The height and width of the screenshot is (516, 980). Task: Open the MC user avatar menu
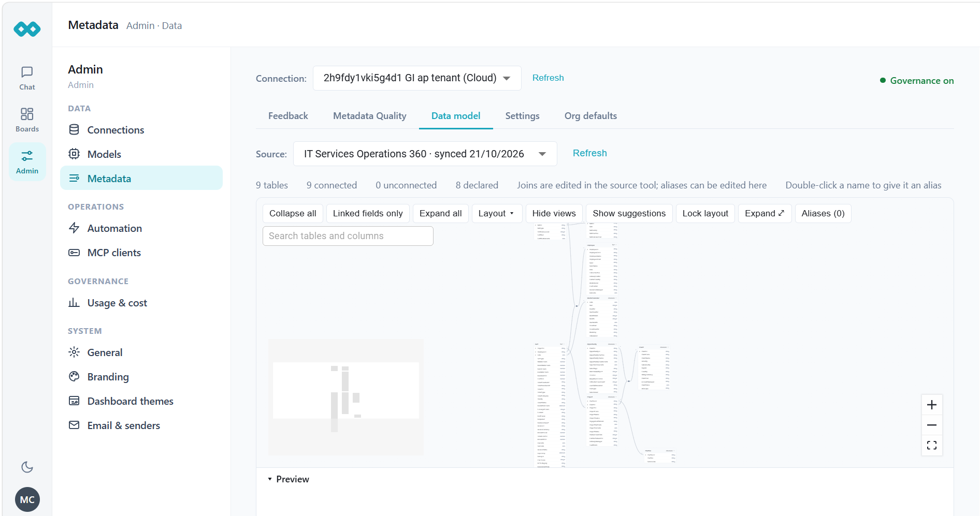27,499
